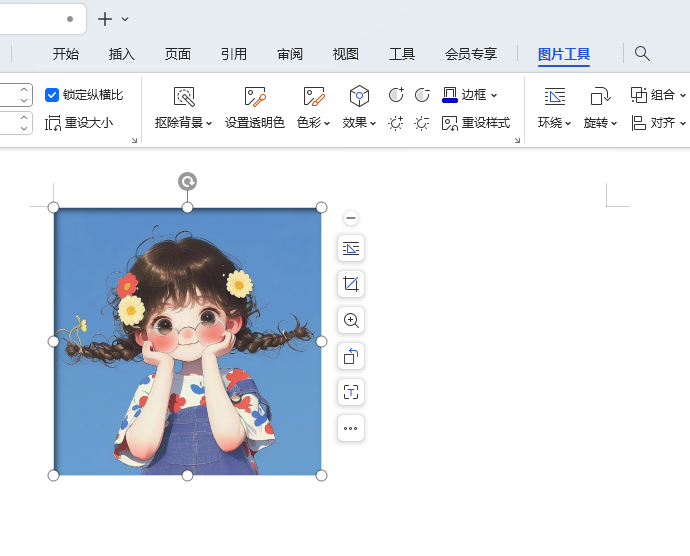Viewport: 690px width, 556px height.
Task: Click the bottom-middle resize handle of picture
Action: pos(187,475)
